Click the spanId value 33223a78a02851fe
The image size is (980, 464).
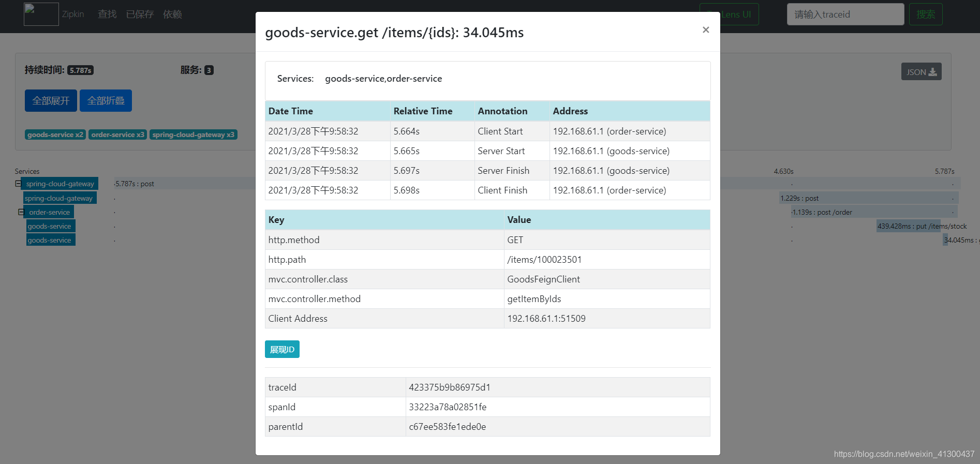coord(558,407)
